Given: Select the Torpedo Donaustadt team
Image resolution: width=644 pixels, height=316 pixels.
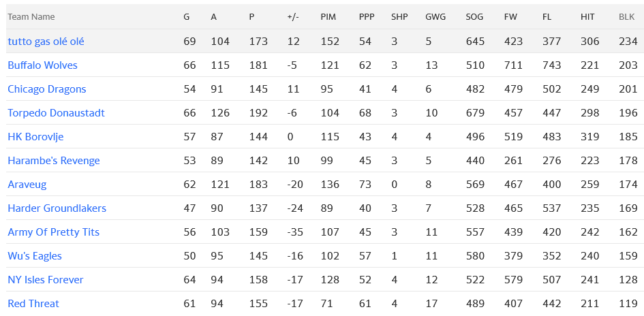Looking at the screenshot, I should [56, 113].
